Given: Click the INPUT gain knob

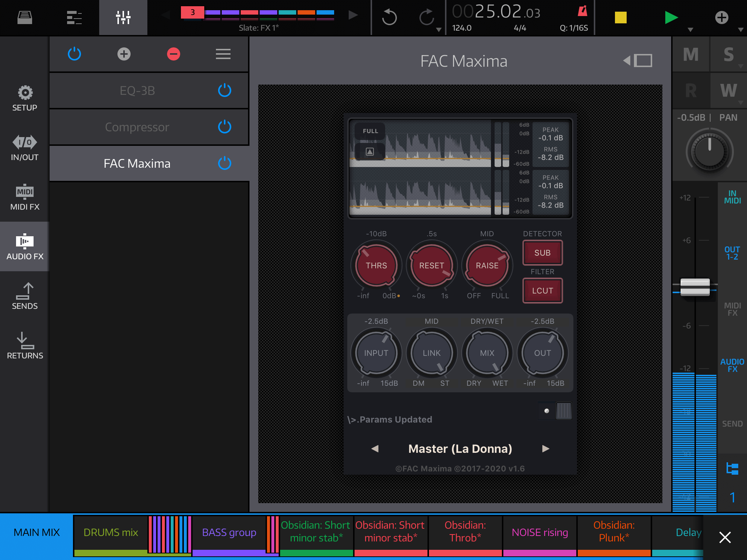Looking at the screenshot, I should click(376, 353).
